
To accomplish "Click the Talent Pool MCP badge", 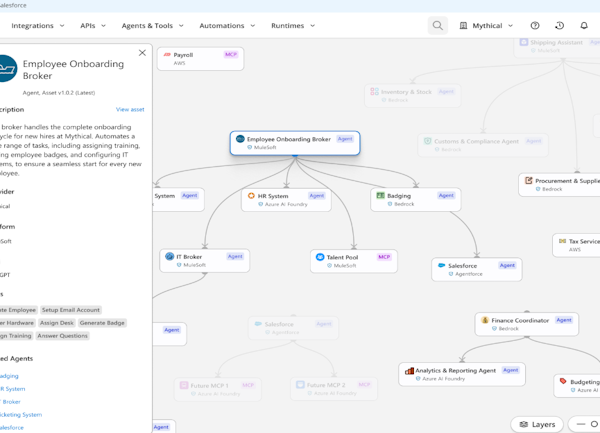I will (x=384, y=257).
